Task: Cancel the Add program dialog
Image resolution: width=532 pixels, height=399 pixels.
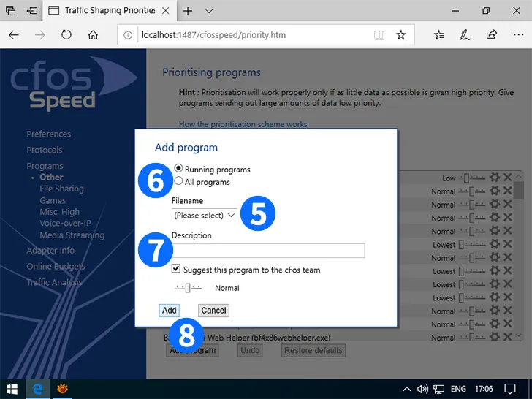Action: tap(213, 310)
